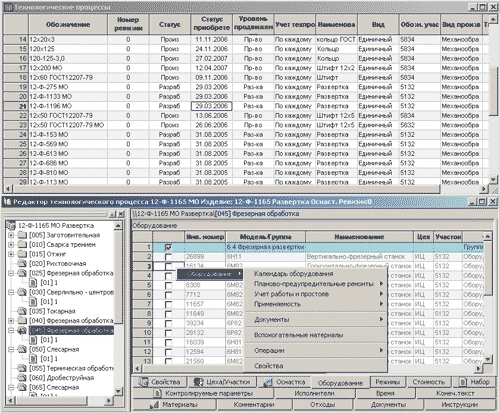
Task: Click the operation icon of [060] Дробеструйная
Action: pos(22,378)
